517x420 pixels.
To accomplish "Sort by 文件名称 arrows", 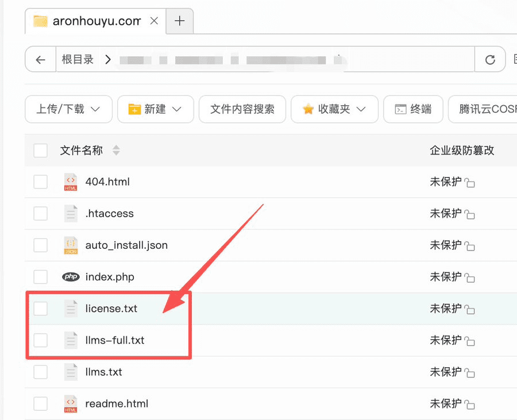I will (116, 151).
